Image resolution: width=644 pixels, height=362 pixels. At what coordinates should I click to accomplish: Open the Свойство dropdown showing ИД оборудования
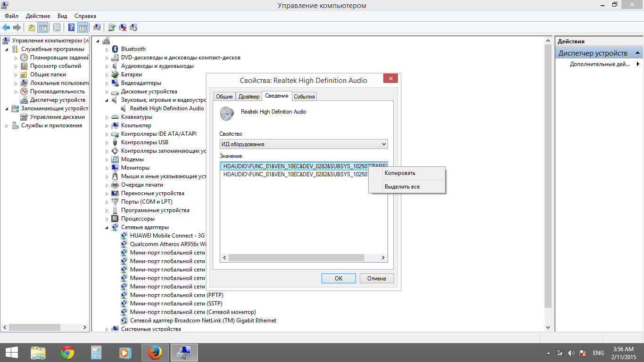tap(304, 144)
